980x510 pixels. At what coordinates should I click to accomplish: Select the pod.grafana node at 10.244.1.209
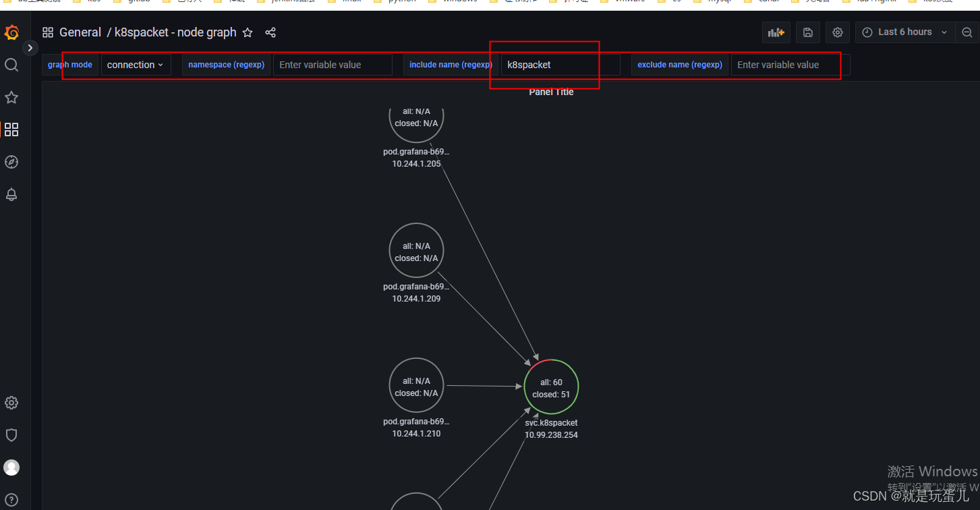(x=416, y=250)
